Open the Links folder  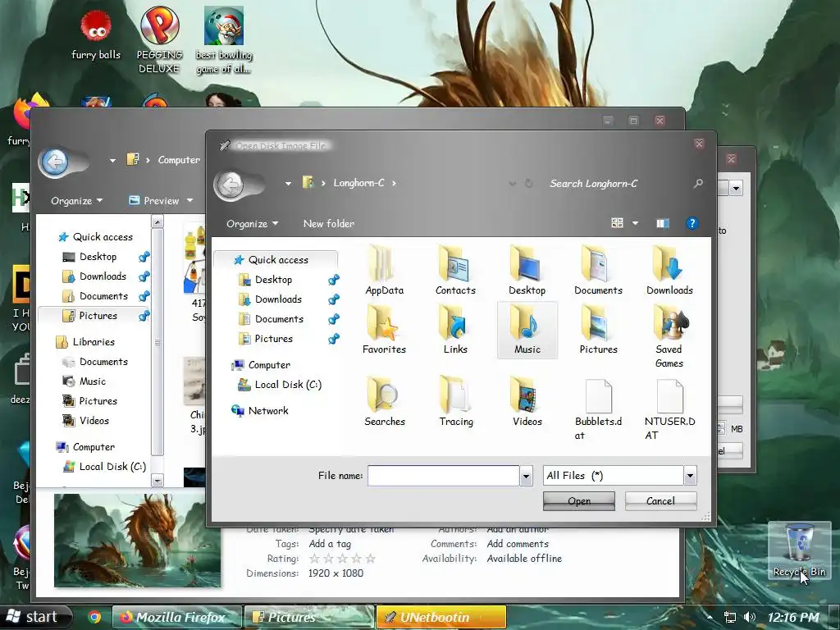pyautogui.click(x=455, y=330)
